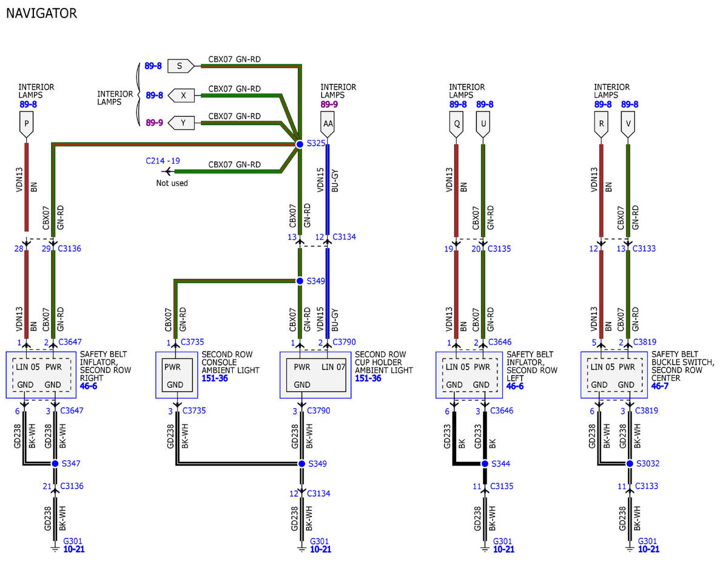Click the 'Not used' label
Image resolution: width=728 pixels, height=562 pixels.
172,183
